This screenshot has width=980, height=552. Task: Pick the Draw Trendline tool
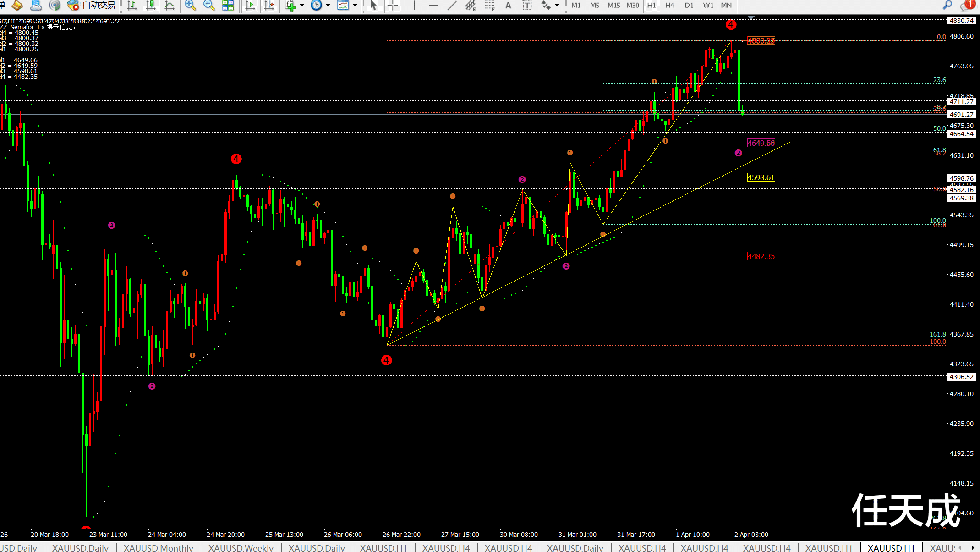pos(452,6)
